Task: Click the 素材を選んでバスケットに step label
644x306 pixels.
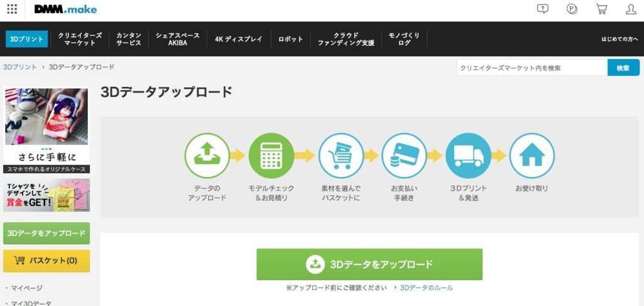Action: tap(341, 193)
